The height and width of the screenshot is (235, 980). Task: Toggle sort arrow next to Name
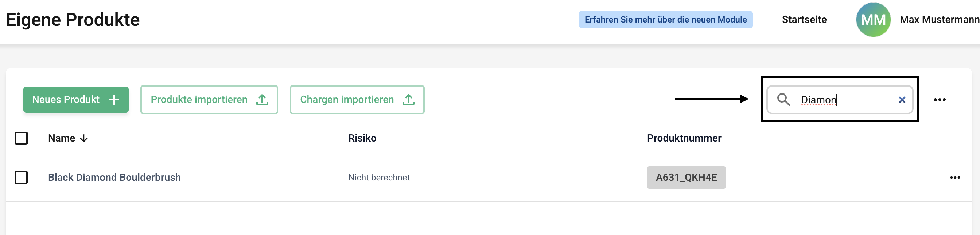84,139
